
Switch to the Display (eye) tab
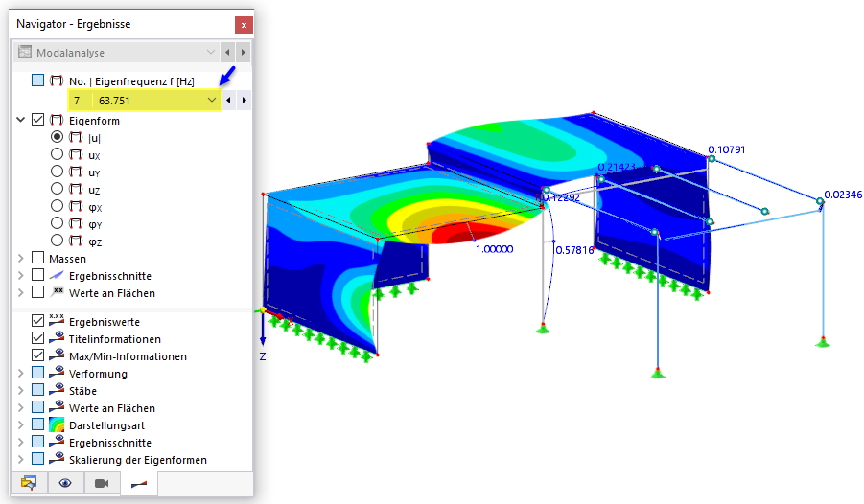tap(65, 483)
